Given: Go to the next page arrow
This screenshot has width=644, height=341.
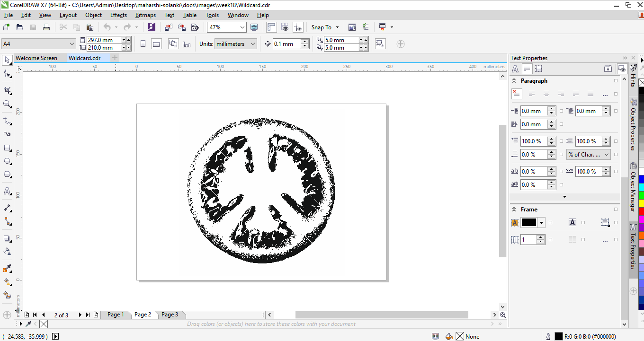Looking at the screenshot, I should [x=80, y=315].
